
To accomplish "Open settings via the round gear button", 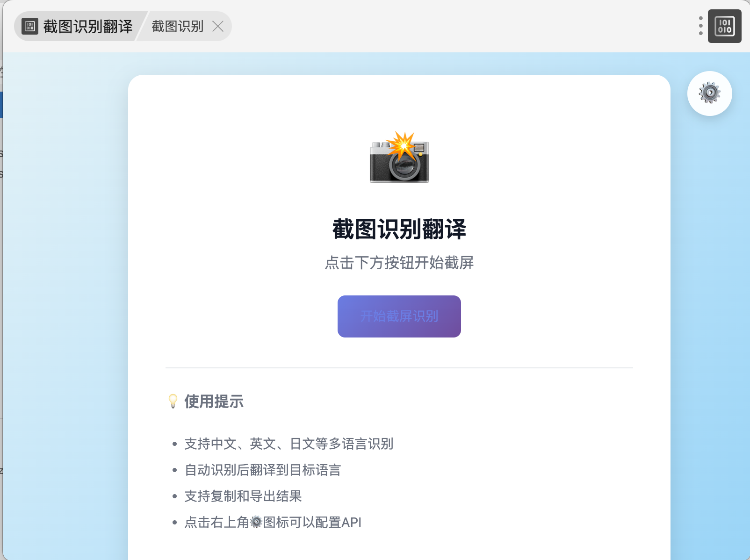I will point(709,93).
